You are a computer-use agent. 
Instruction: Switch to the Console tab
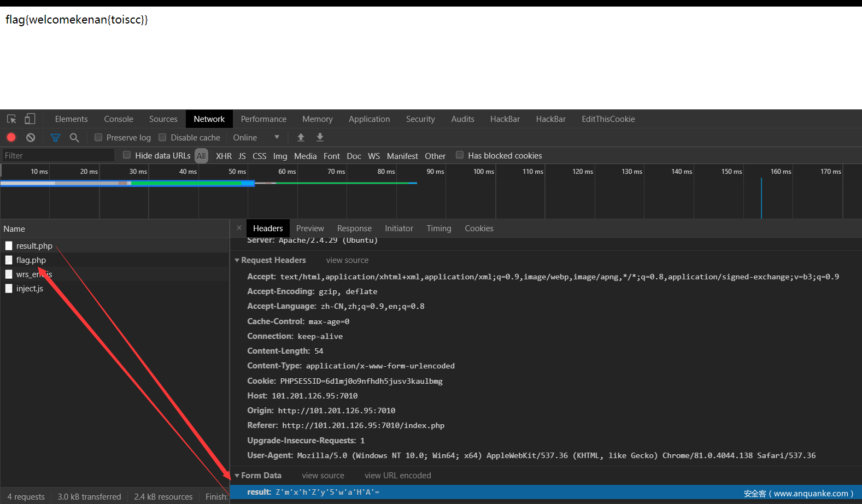pos(119,119)
